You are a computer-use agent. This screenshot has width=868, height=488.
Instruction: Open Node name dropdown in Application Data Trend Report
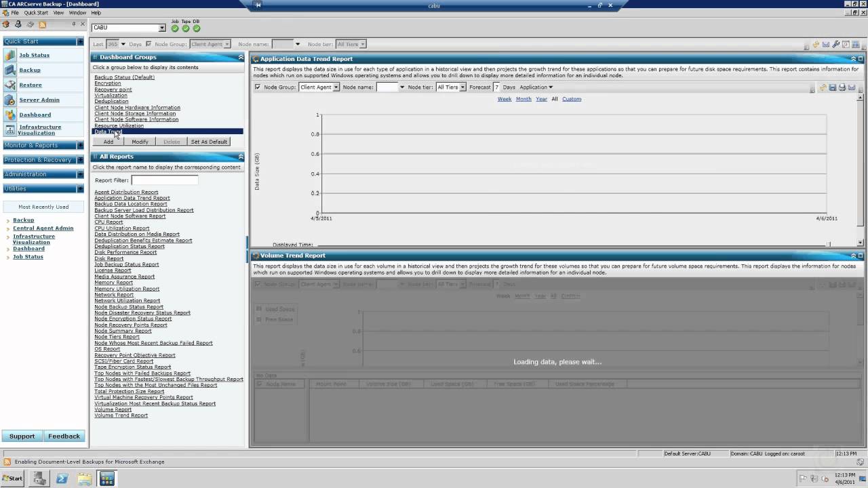(x=401, y=87)
